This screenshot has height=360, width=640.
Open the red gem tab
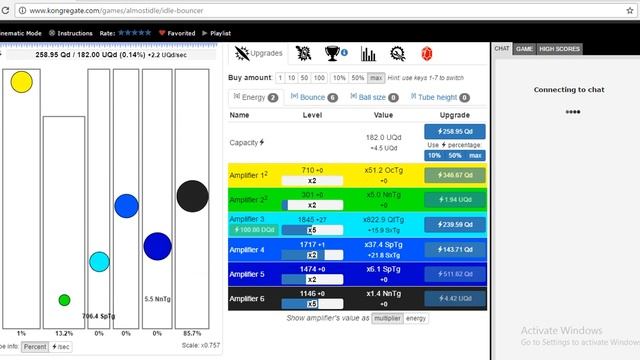point(427,54)
